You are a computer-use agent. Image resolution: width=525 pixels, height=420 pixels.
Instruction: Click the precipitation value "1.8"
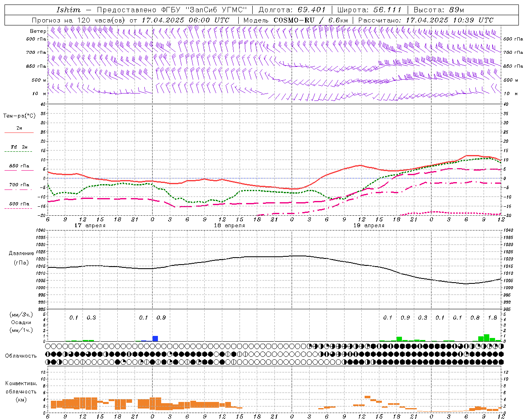click(x=492, y=317)
